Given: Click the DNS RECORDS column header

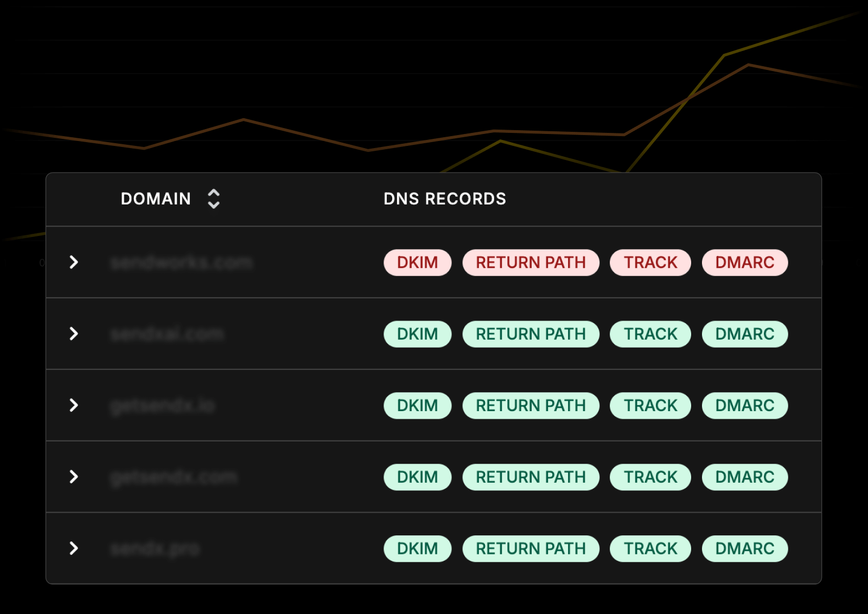Looking at the screenshot, I should [444, 199].
